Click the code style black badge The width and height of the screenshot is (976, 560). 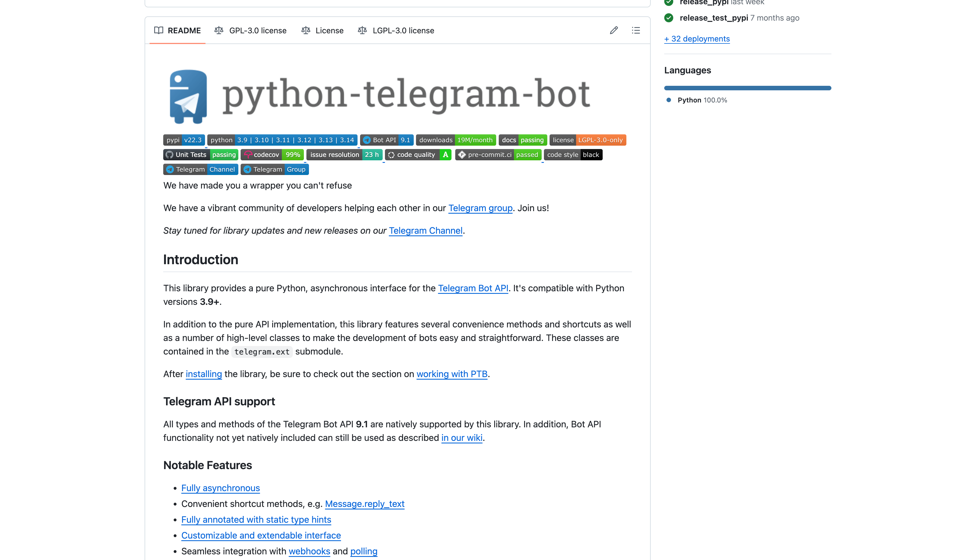coord(573,155)
